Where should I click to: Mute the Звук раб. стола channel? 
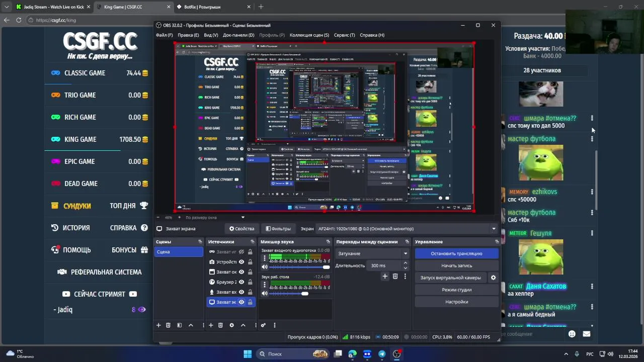tap(265, 293)
